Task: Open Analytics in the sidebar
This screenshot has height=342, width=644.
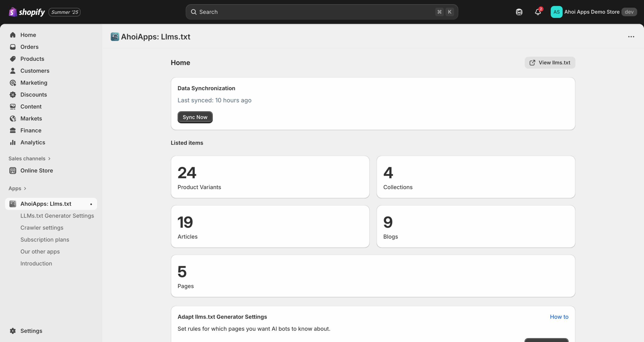Action: coord(33,143)
